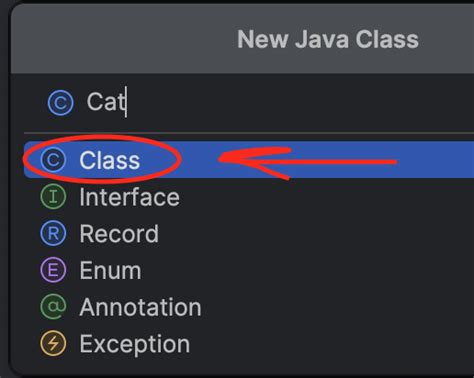Select the green Interface icon

tap(53, 197)
